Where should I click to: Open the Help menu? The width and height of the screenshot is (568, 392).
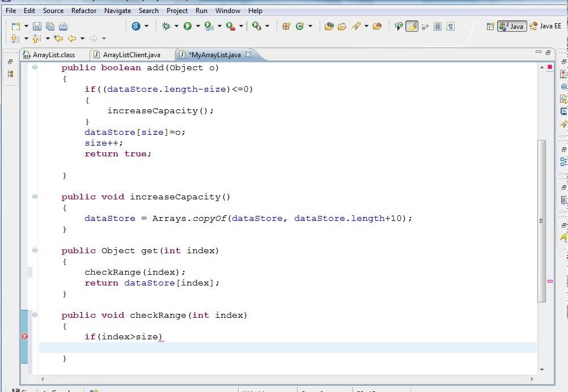256,11
